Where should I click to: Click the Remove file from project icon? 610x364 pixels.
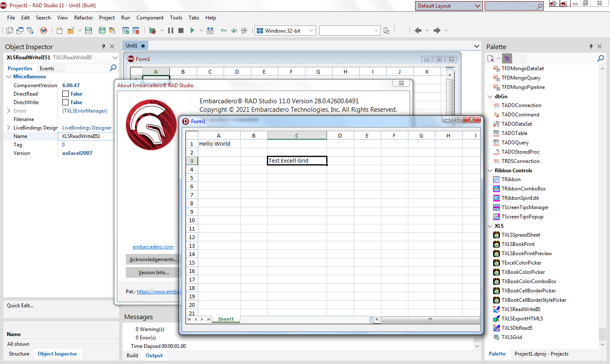[x=136, y=30]
